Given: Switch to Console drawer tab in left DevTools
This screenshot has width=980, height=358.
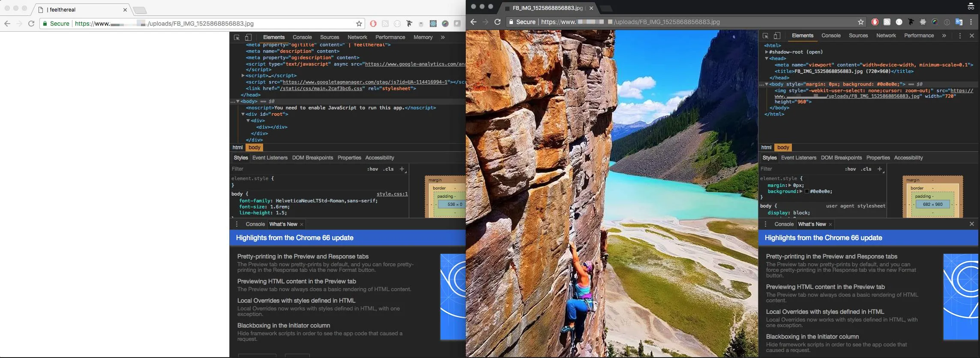Looking at the screenshot, I should (x=255, y=224).
